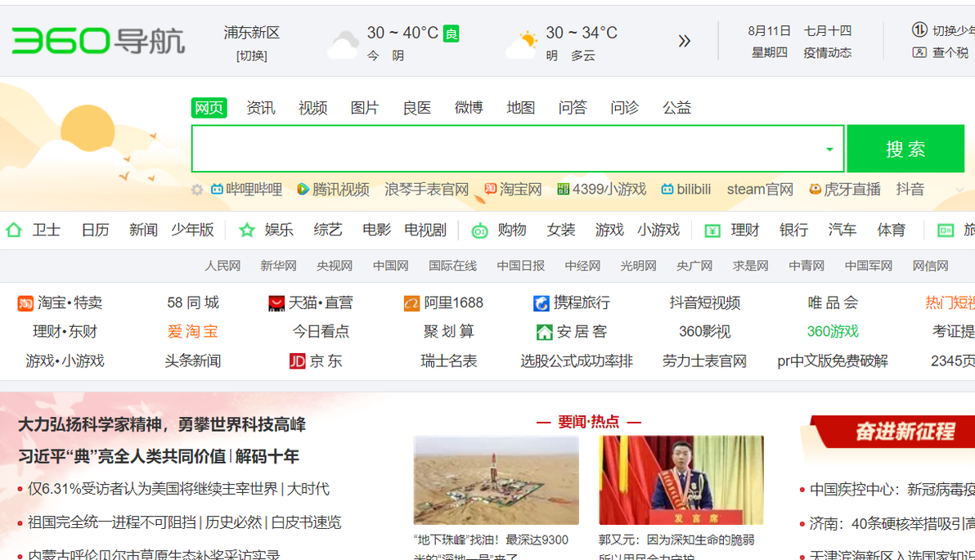Open 360游戏 green link
Viewport: 975px width, 560px height.
(x=833, y=332)
